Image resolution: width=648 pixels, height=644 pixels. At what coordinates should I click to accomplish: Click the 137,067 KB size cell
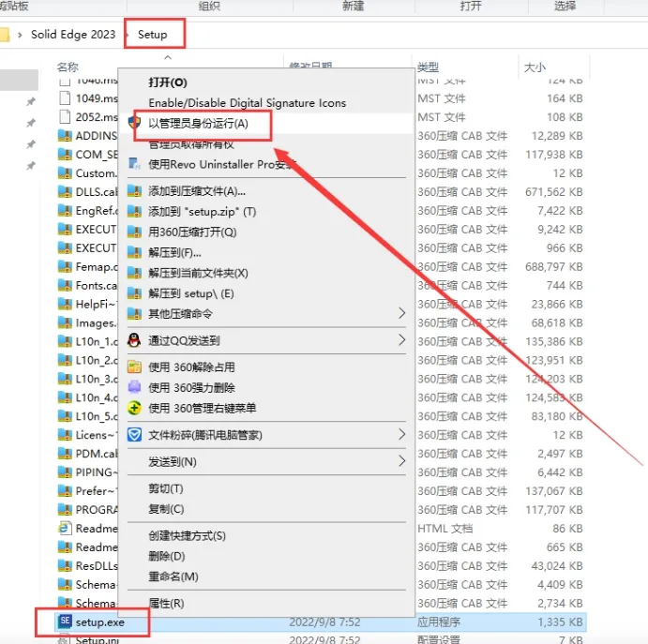point(554,491)
